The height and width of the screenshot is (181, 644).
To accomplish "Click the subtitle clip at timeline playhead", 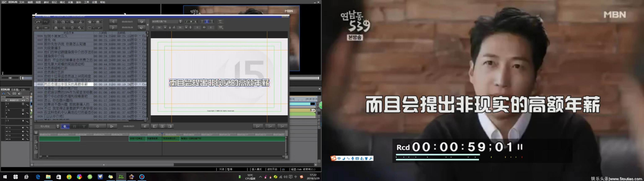I will tap(171, 138).
